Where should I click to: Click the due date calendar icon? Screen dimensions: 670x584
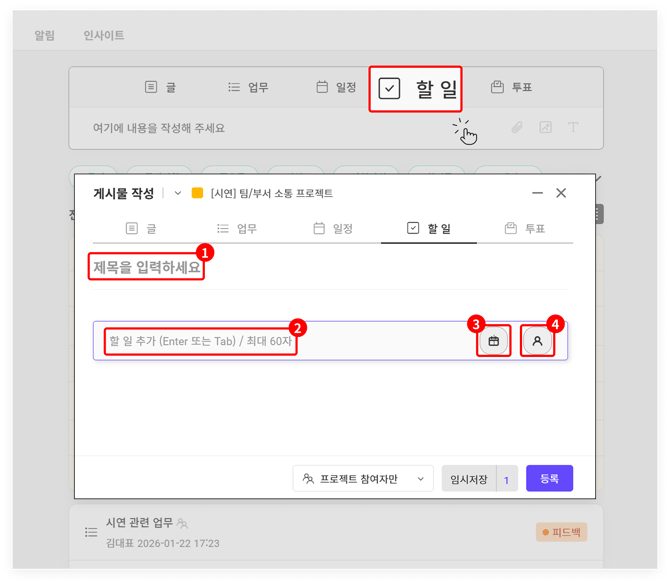click(x=493, y=341)
